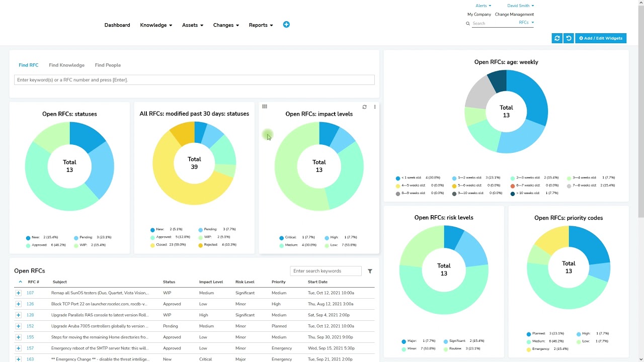
Task: Click the Closed legend swatch in modified 30 days chart
Action: 152,245
